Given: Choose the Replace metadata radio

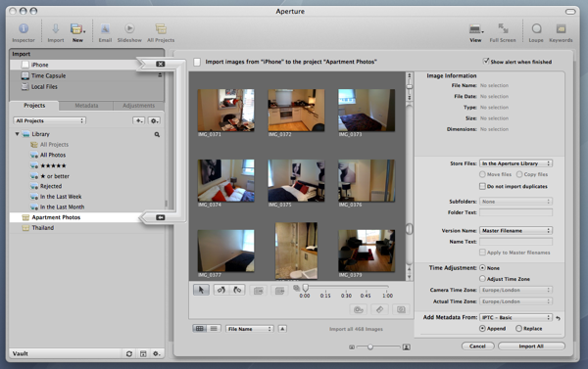Looking at the screenshot, I should pyautogui.click(x=518, y=328).
